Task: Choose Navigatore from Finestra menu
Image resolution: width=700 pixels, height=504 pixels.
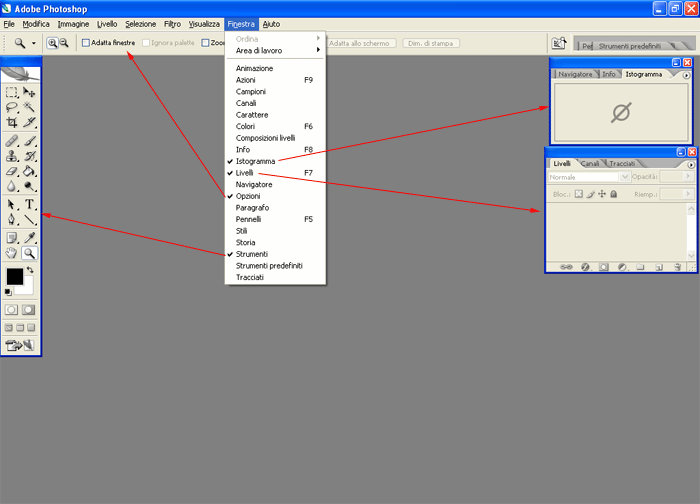Action: [x=275, y=184]
